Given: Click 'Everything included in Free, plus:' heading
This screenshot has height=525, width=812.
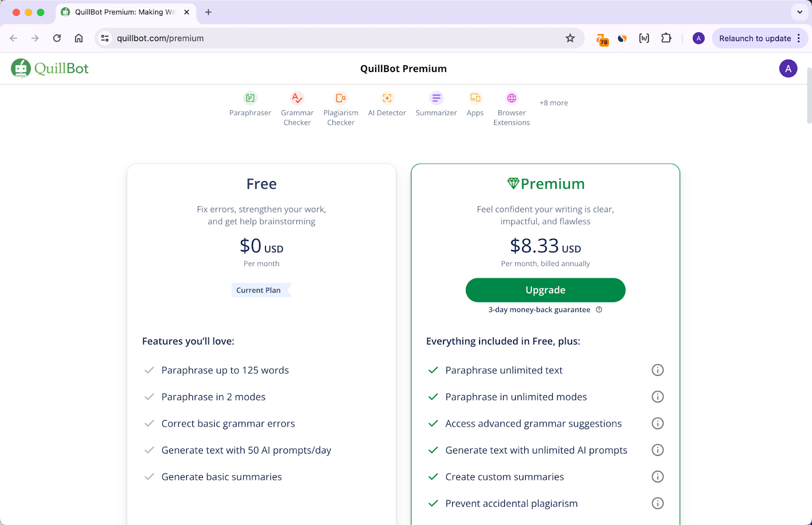Looking at the screenshot, I should click(x=503, y=341).
